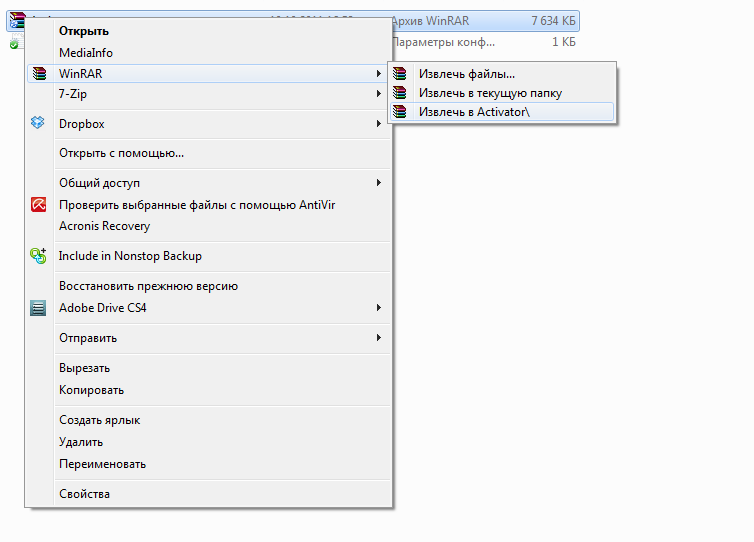Select 'Восстановить прежнюю версию'
The width and height of the screenshot is (754, 542).
pos(149,286)
